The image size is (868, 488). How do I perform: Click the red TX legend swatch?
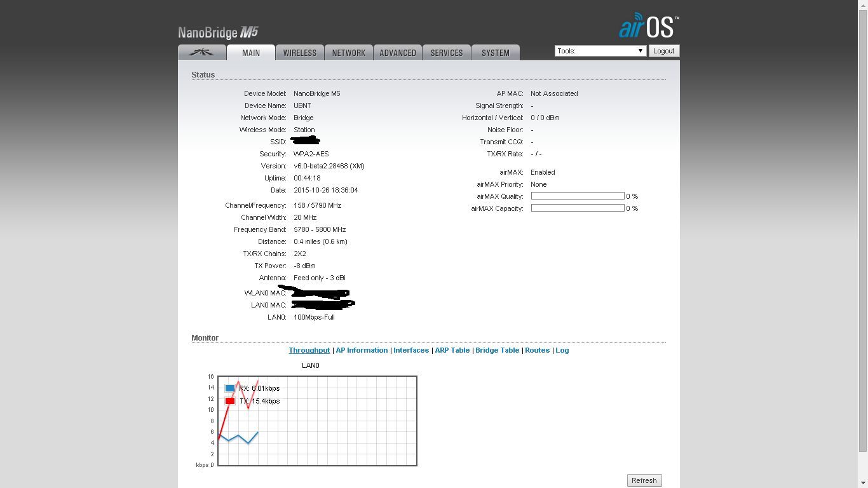pos(230,401)
